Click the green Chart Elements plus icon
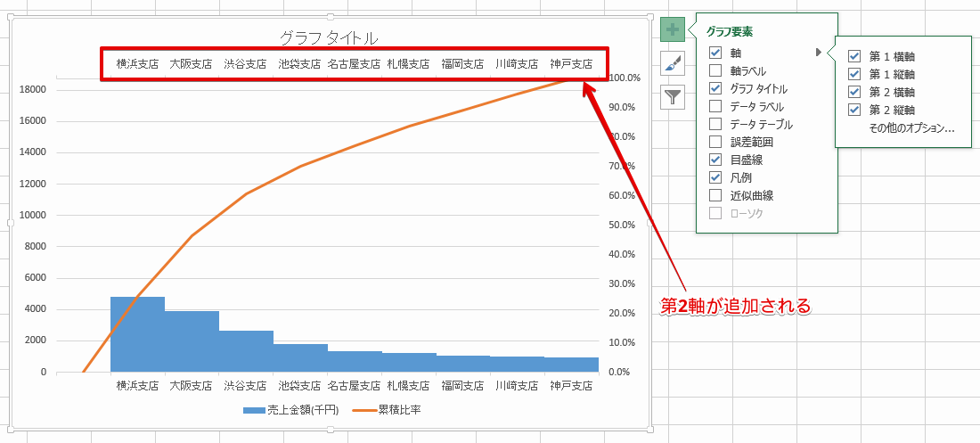This screenshot has height=443, width=980. click(x=673, y=29)
